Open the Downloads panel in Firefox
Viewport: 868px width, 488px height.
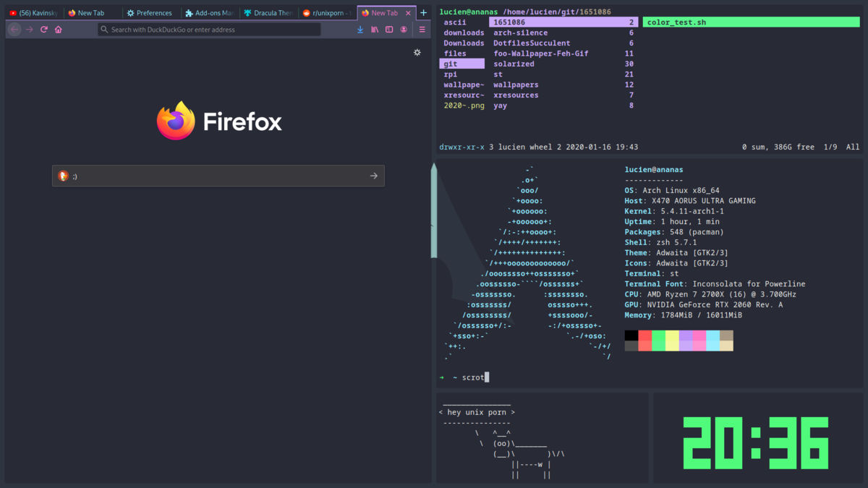click(x=360, y=30)
